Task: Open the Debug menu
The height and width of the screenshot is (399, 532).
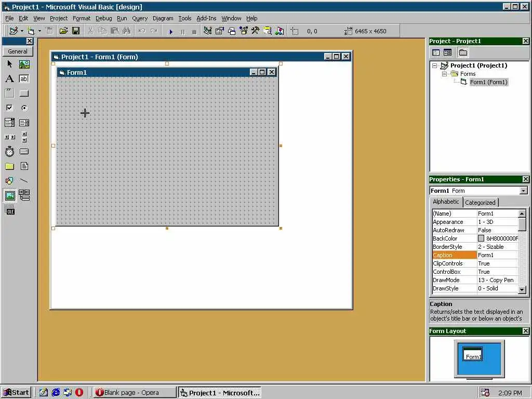Action: point(103,18)
